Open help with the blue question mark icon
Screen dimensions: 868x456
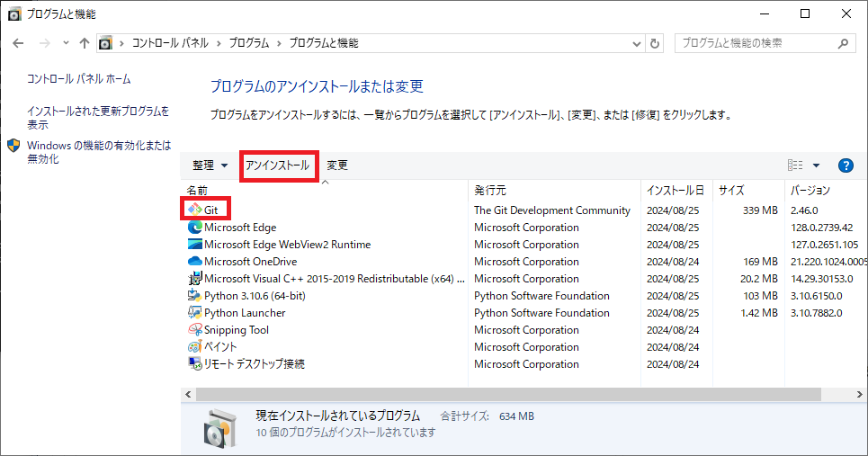[x=845, y=165]
